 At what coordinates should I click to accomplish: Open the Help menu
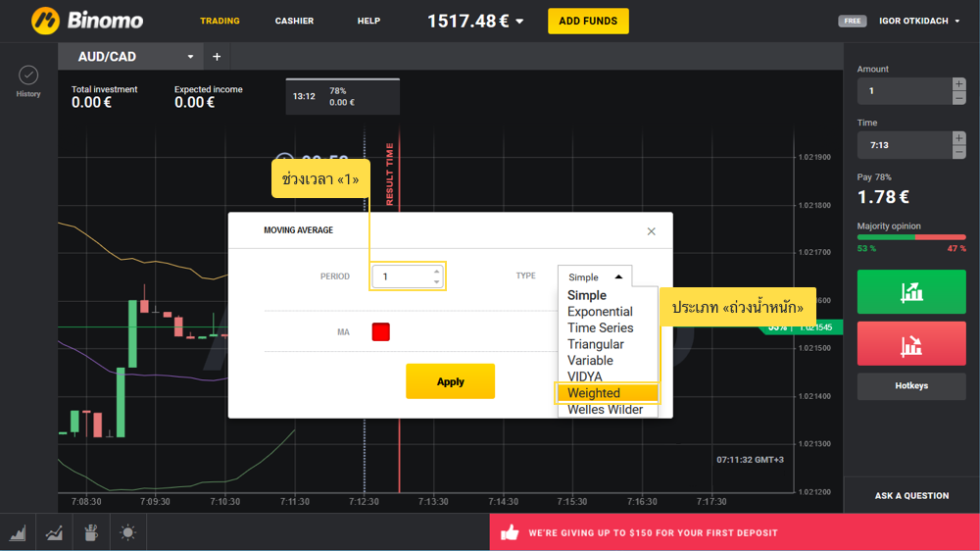pyautogui.click(x=368, y=21)
